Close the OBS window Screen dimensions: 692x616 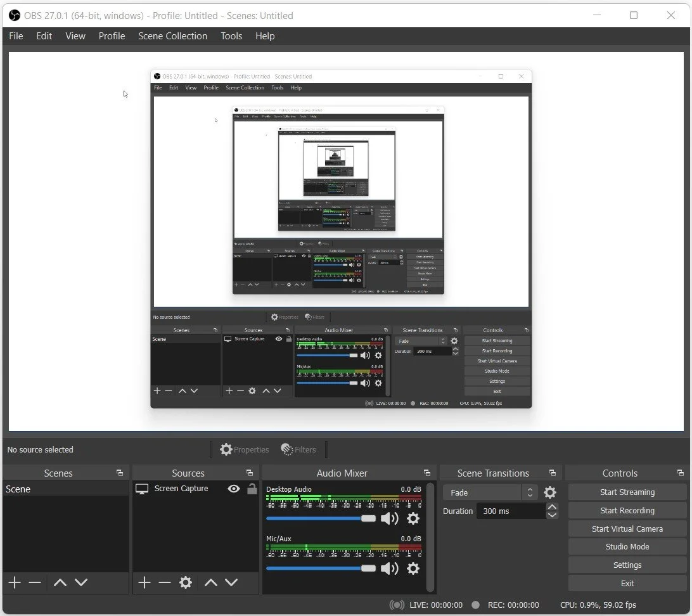tap(671, 15)
